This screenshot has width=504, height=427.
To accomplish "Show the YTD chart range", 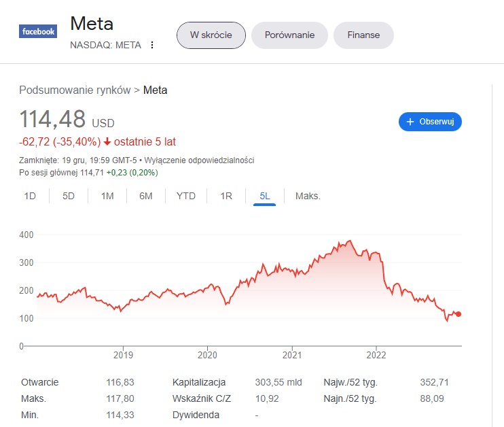I will pyautogui.click(x=186, y=196).
